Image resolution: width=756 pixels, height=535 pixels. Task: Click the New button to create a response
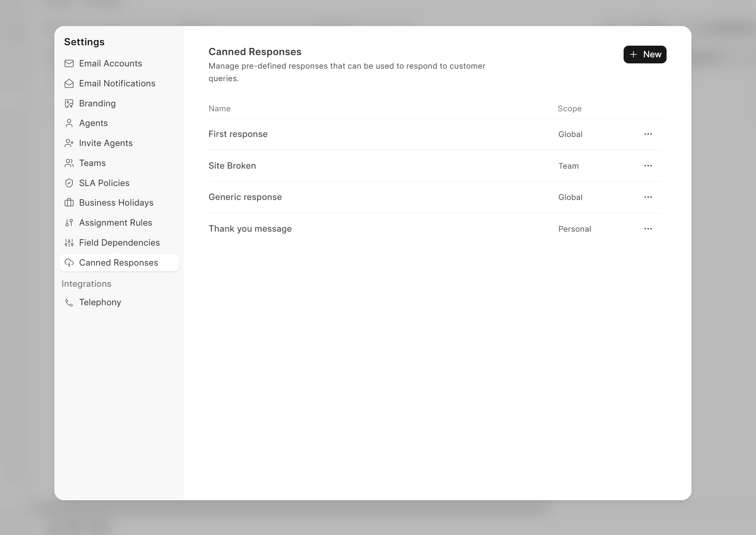[645, 54]
